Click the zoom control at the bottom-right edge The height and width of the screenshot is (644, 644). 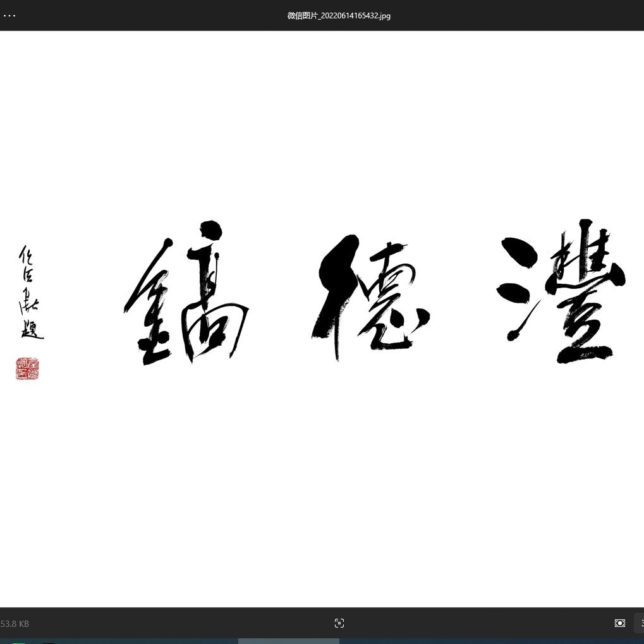pyautogui.click(x=640, y=623)
